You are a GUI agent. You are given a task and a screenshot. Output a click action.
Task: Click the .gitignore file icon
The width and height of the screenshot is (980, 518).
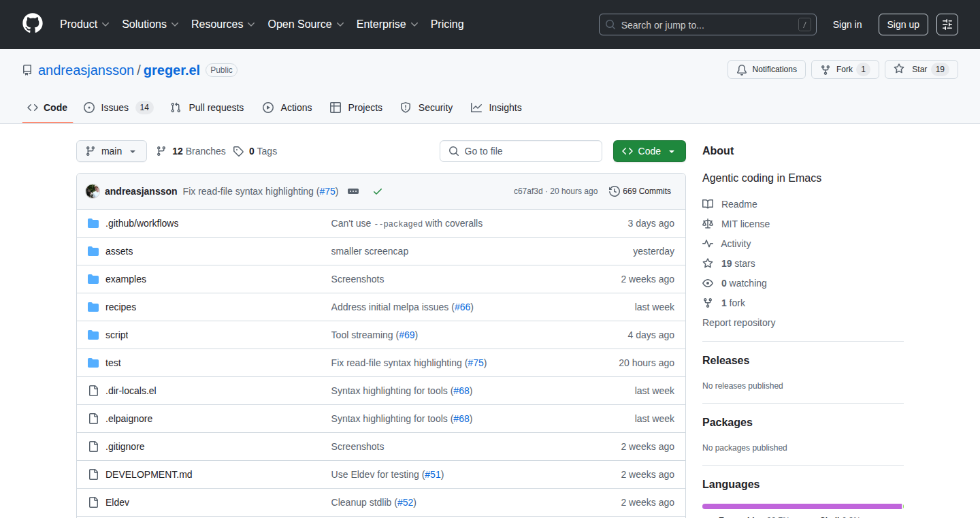click(93, 447)
